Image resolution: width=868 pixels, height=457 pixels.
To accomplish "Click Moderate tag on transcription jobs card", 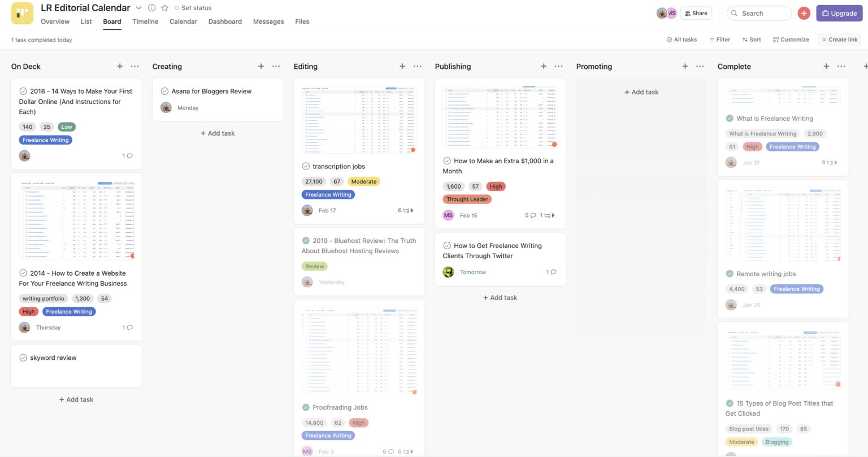I will click(363, 181).
